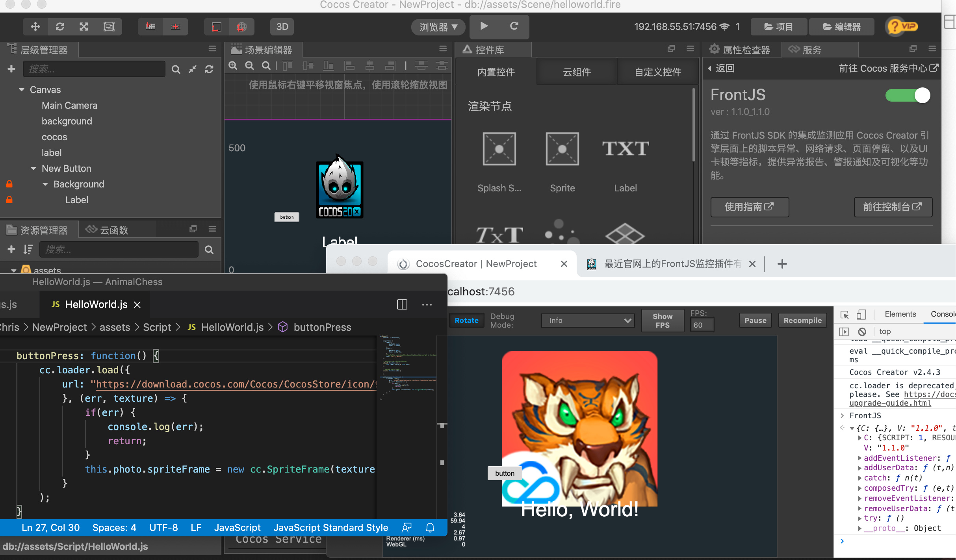Image resolution: width=956 pixels, height=560 pixels.
Task: Open the Elements tab in DevTools
Action: [x=900, y=314]
